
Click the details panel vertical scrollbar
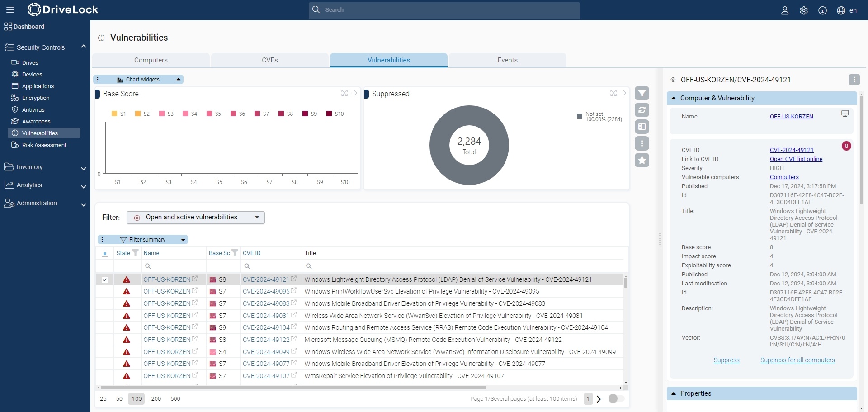861,149
